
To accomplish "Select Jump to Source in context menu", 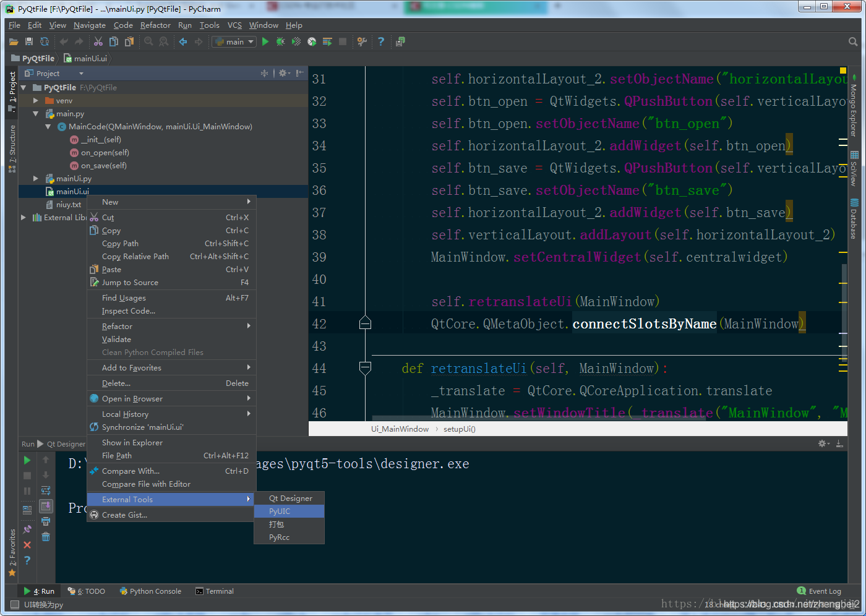I will [x=171, y=283].
